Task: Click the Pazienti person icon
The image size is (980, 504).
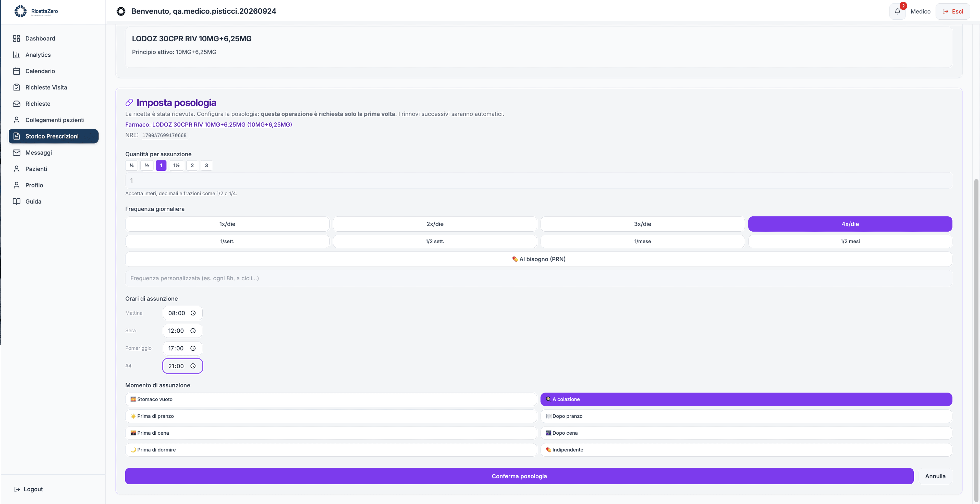Action: [x=16, y=169]
